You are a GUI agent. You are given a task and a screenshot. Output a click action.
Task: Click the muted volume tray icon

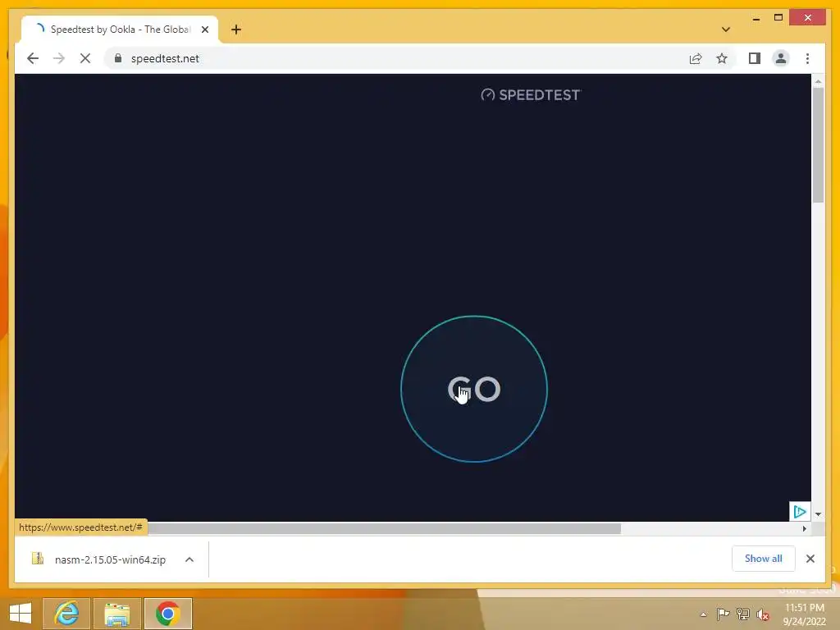763,615
